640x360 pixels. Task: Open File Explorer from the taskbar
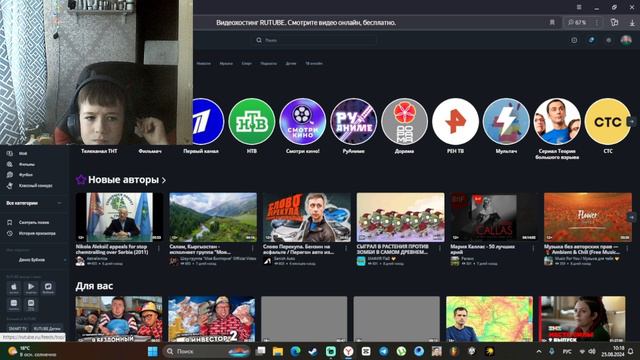tap(278, 351)
